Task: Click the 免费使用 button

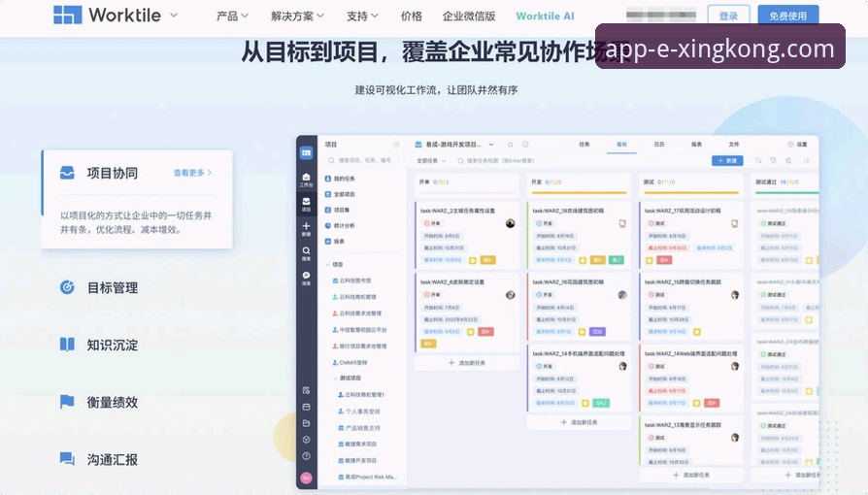Action: pyautogui.click(x=787, y=16)
